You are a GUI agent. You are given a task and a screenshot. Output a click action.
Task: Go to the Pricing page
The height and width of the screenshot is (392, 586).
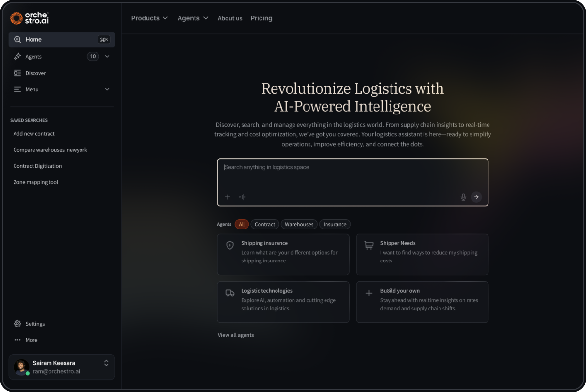[x=261, y=18]
